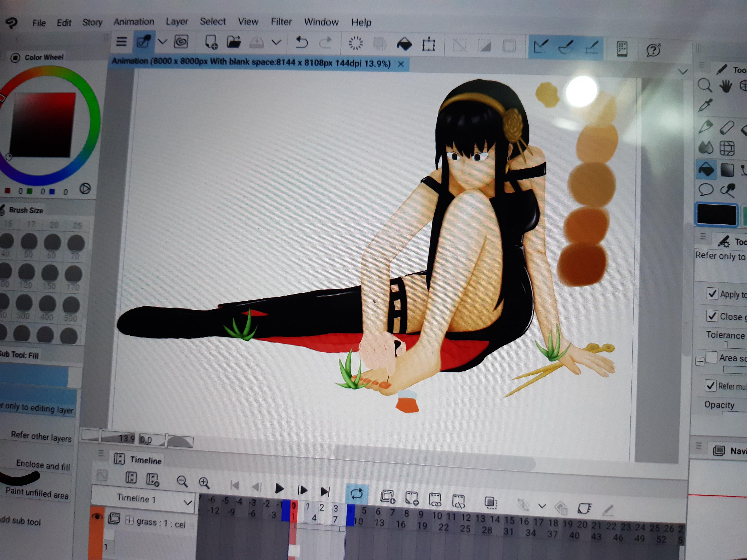
Task: Click the black main color swatch
Action: pyautogui.click(x=717, y=214)
